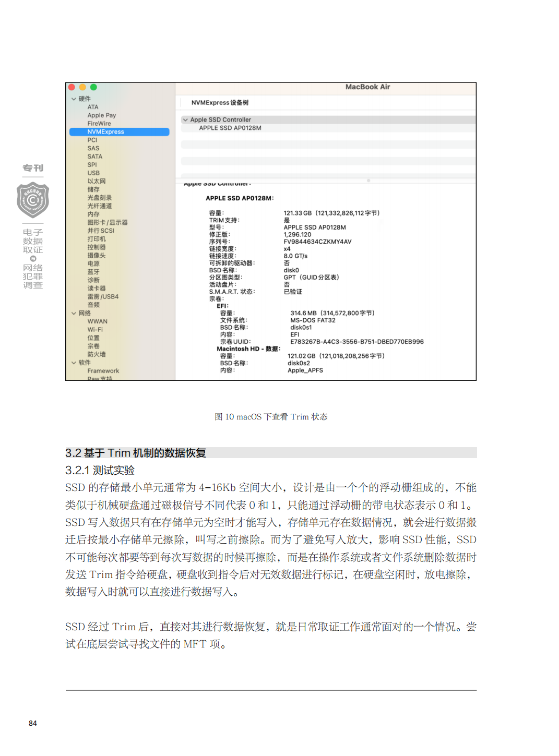
Task: Open the 图形卡/显示器 entry
Action: pos(108,222)
